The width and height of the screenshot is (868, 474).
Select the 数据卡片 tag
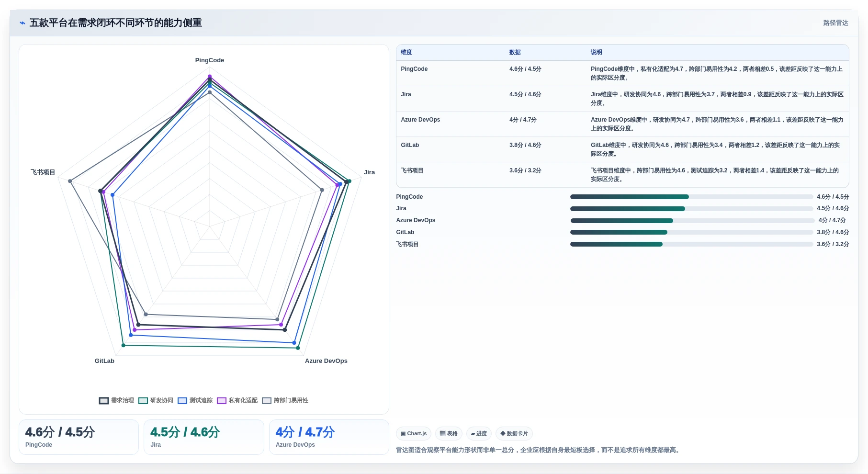(x=514, y=434)
